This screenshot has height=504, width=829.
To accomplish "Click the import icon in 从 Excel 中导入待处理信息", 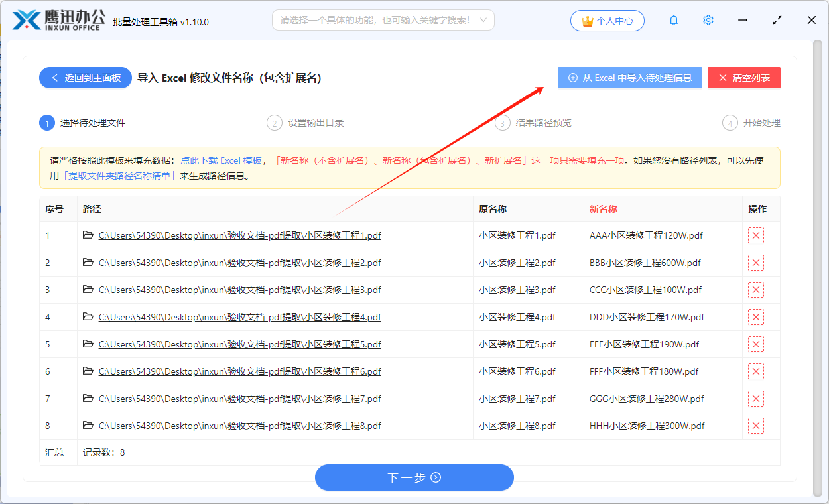I will 573,78.
